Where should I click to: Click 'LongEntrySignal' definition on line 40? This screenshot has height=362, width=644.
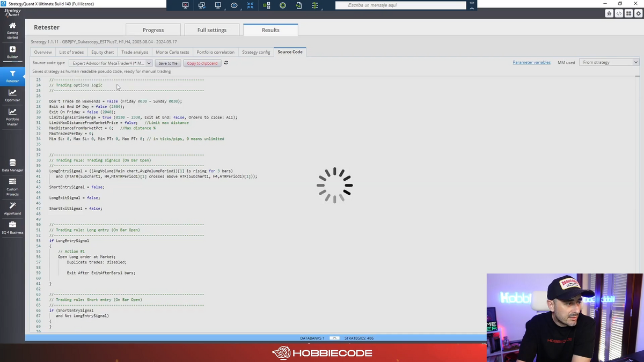pos(141,171)
